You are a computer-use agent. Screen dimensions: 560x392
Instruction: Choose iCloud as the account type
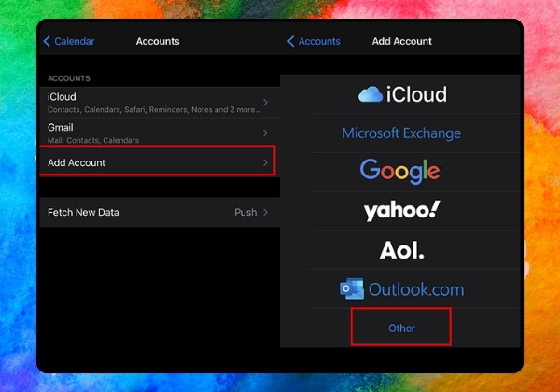coord(402,94)
